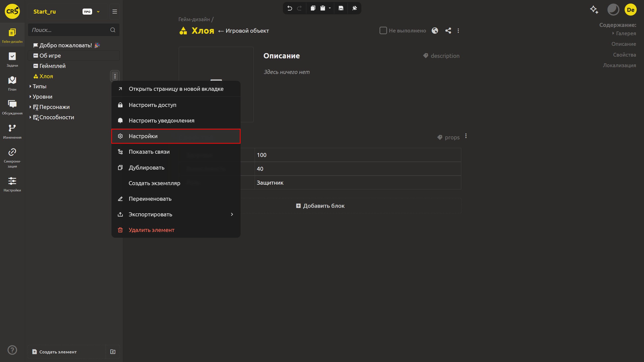Image resolution: width=644 pixels, height=362 pixels.
Task: Open the Настройки section in left sidebar
Action: [x=12, y=184]
